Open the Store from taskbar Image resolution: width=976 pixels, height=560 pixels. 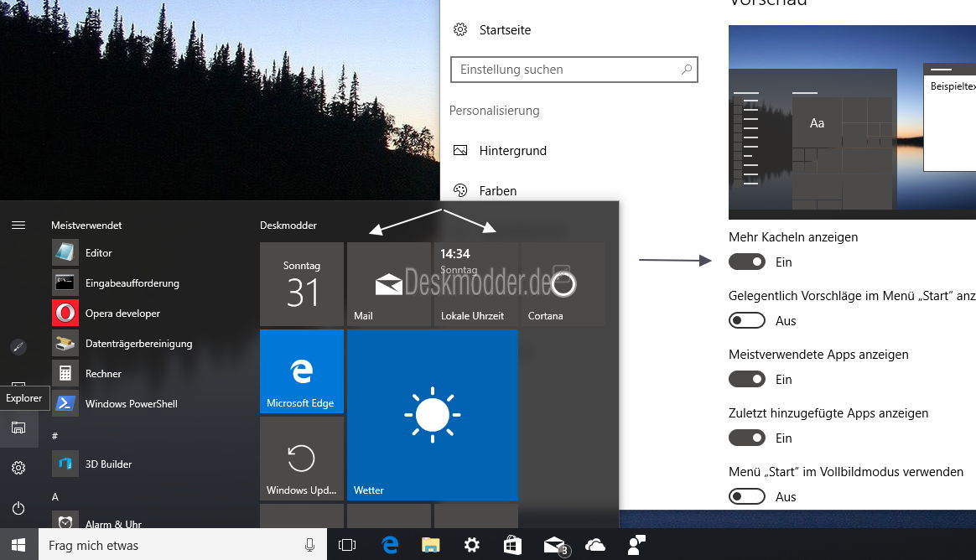512,545
